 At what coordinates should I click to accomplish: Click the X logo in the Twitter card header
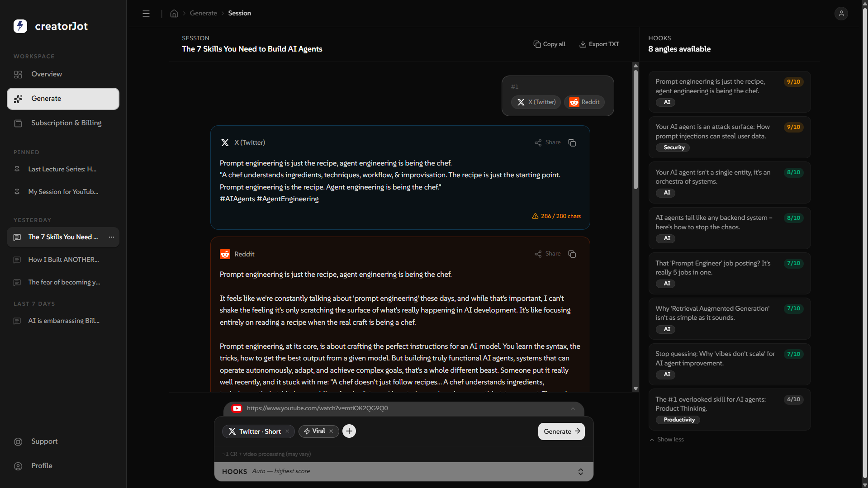[225, 143]
